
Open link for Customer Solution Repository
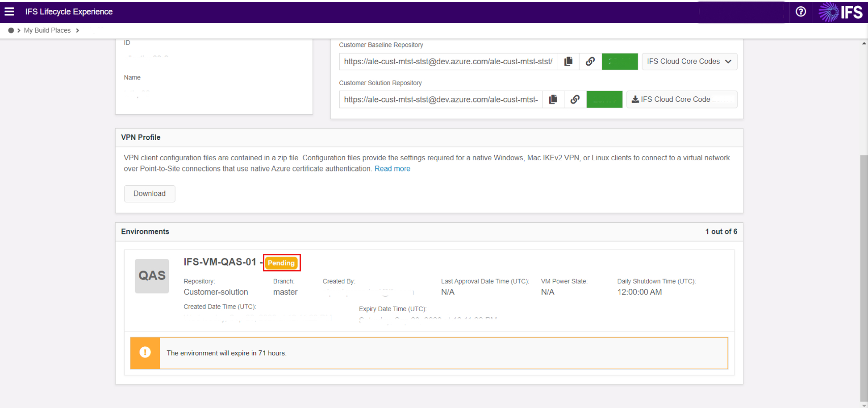point(575,100)
